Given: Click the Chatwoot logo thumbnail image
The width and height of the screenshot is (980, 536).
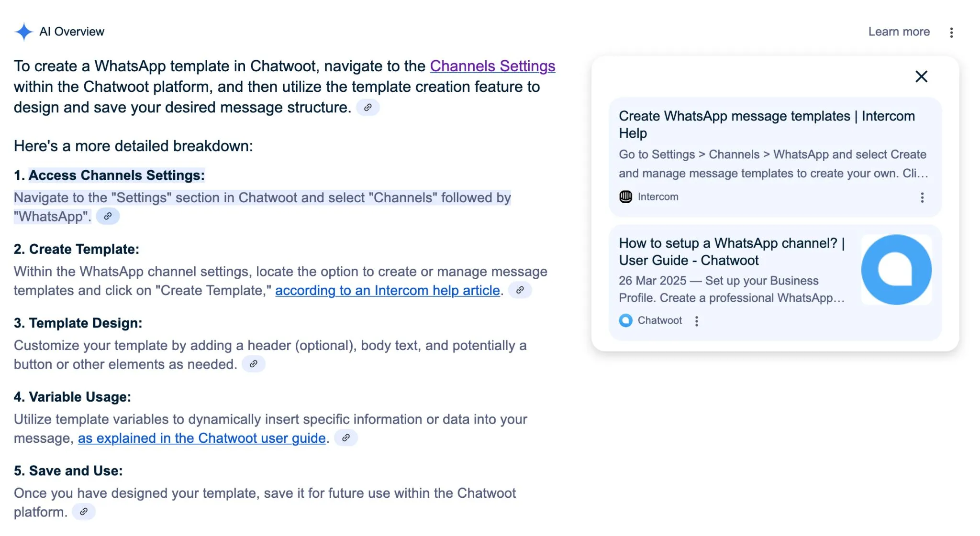Looking at the screenshot, I should [896, 270].
